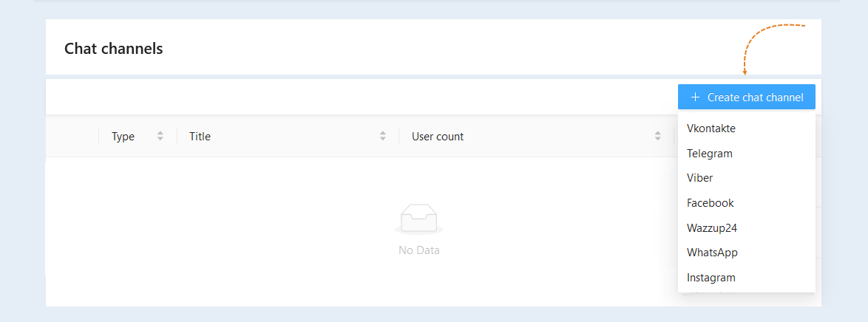Select WhatsApp in the dropdown menu
Image resolution: width=868 pixels, height=322 pixels.
(x=746, y=253)
